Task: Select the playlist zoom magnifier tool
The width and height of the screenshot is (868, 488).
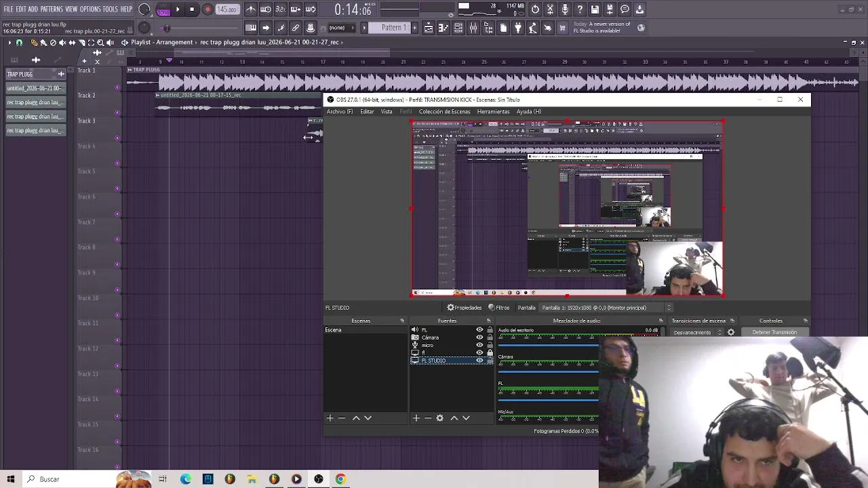Action: pos(100,43)
